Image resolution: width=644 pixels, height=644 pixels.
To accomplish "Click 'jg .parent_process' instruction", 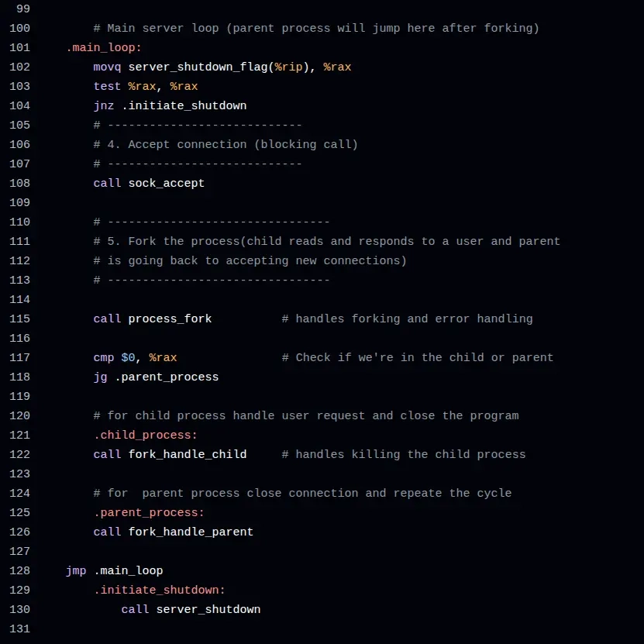I will pos(156,377).
